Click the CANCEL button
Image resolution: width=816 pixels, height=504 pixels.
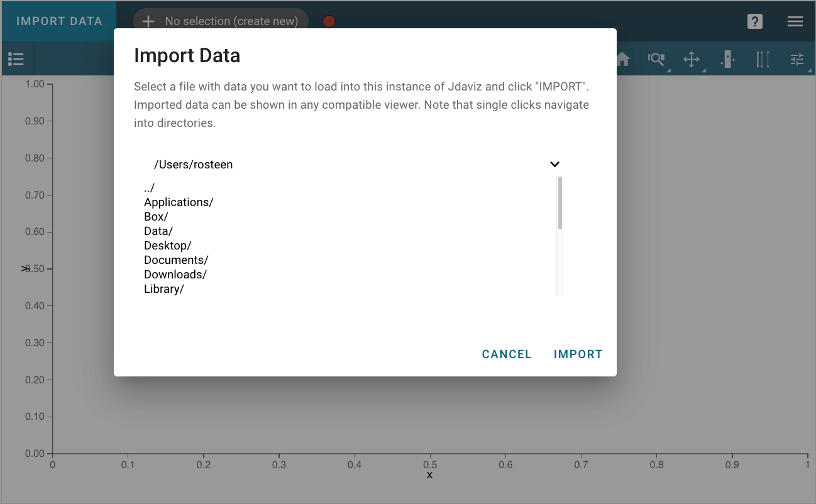click(507, 354)
